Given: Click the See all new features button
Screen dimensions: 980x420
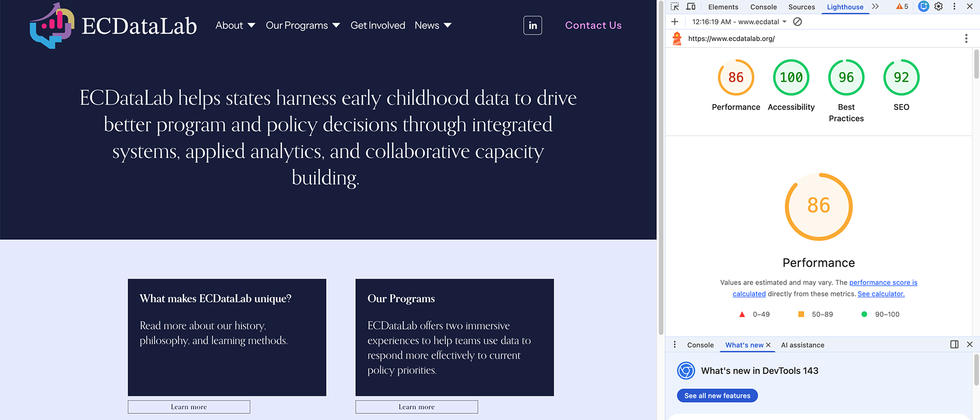Looking at the screenshot, I should [717, 395].
